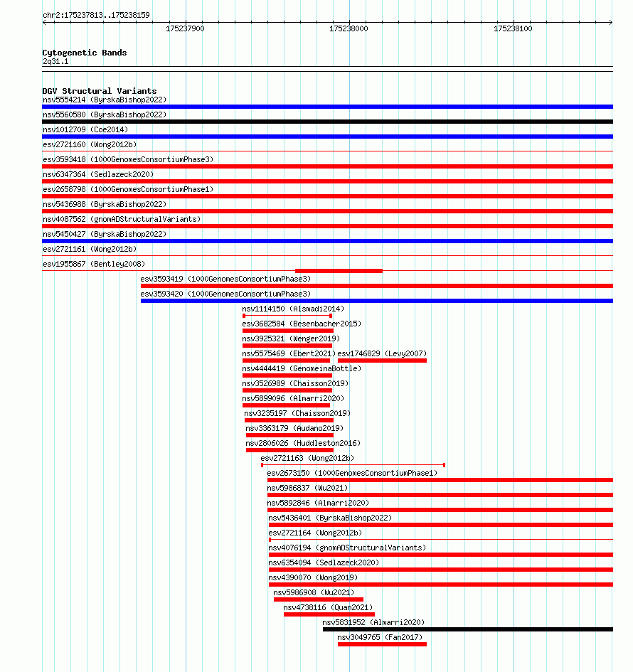Click the chr2:175237813..175238159 region label
Viewport: 633px width, 672px height.
point(97,16)
